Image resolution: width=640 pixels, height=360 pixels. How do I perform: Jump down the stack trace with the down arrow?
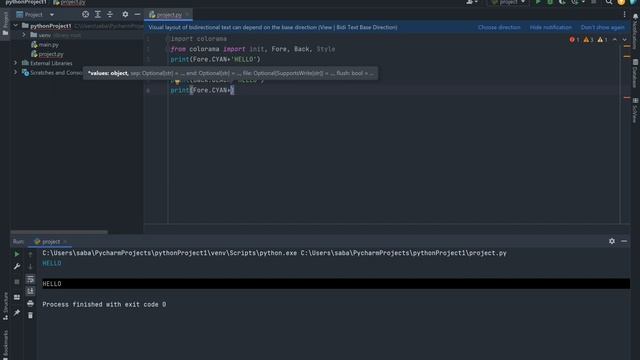[30, 267]
